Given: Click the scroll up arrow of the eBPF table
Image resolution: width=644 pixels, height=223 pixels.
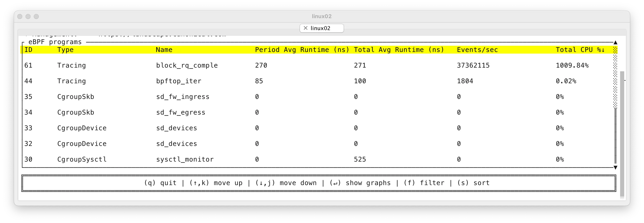Looking at the screenshot, I should tap(615, 42).
